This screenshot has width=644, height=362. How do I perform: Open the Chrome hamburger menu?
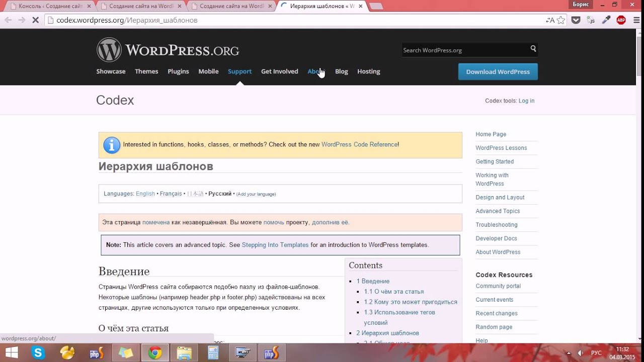[636, 20]
